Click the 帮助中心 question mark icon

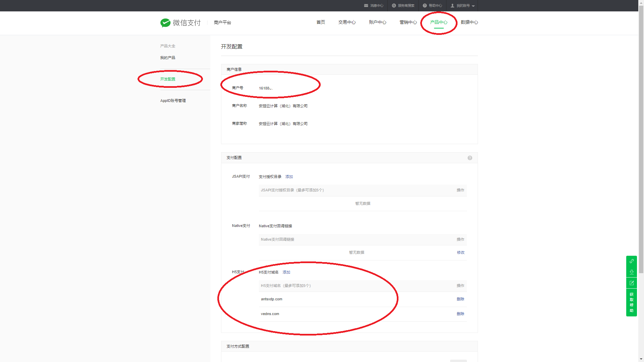click(425, 6)
